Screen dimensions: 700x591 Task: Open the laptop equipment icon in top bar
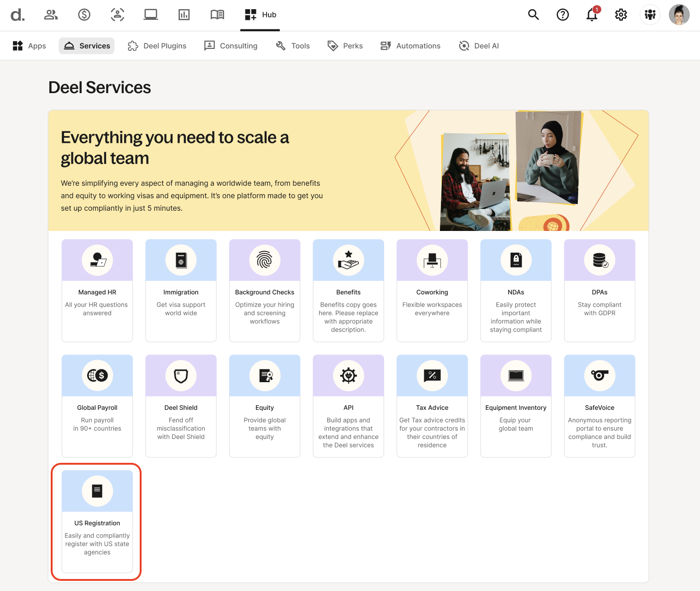[x=151, y=15]
